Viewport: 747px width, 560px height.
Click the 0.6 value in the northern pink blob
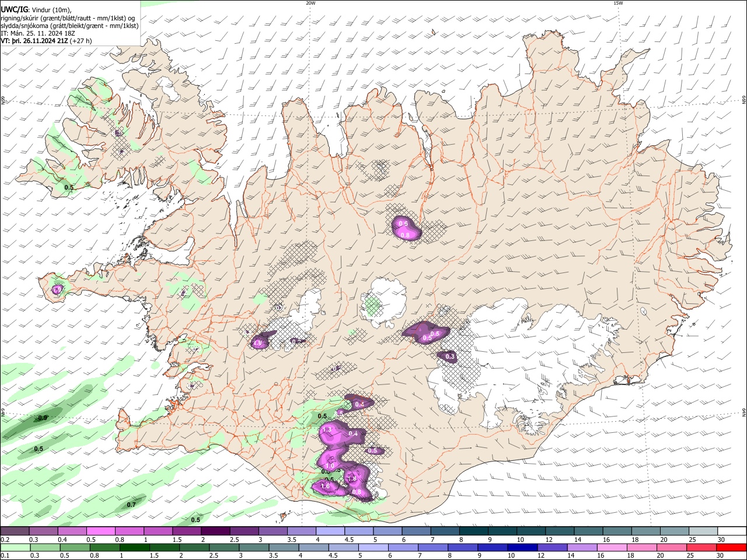pos(403,223)
